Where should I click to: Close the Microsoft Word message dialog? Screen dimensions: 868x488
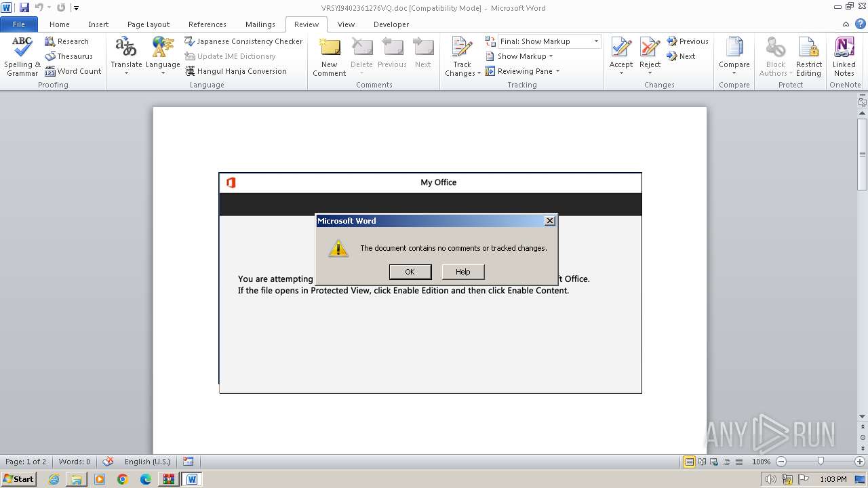(550, 220)
